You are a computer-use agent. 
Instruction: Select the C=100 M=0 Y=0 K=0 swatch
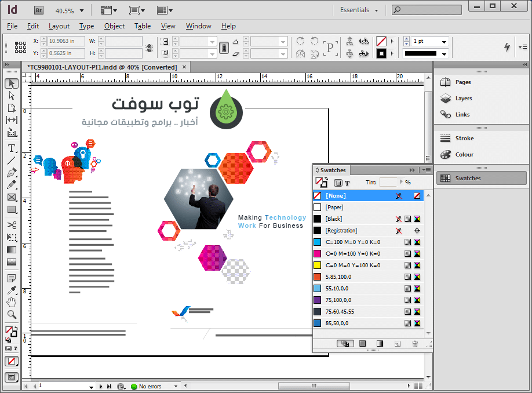pyautogui.click(x=368, y=242)
